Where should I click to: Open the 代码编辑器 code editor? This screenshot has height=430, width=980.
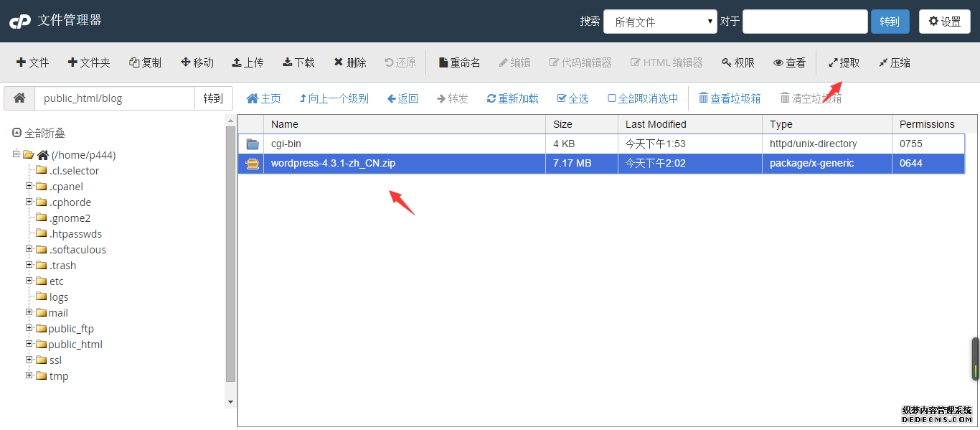[580, 62]
